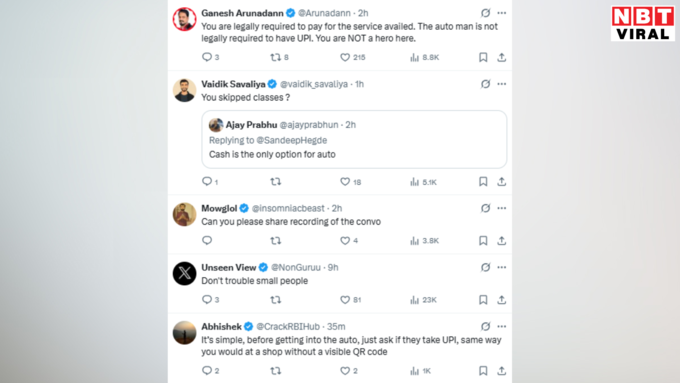Expand three-dot menu on Abhishek's tweet

(x=502, y=326)
